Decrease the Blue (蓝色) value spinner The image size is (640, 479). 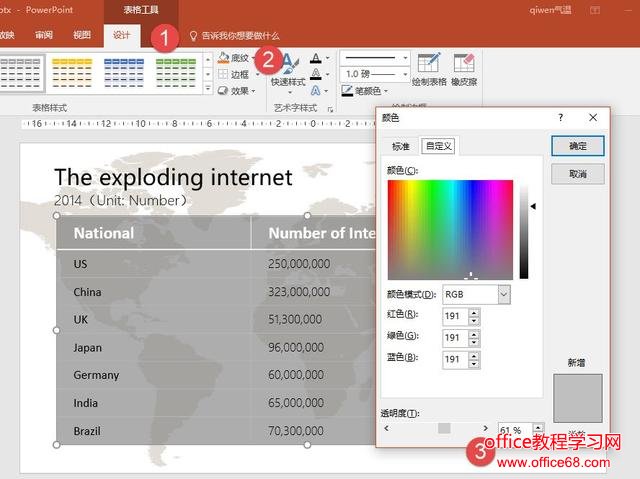point(473,364)
